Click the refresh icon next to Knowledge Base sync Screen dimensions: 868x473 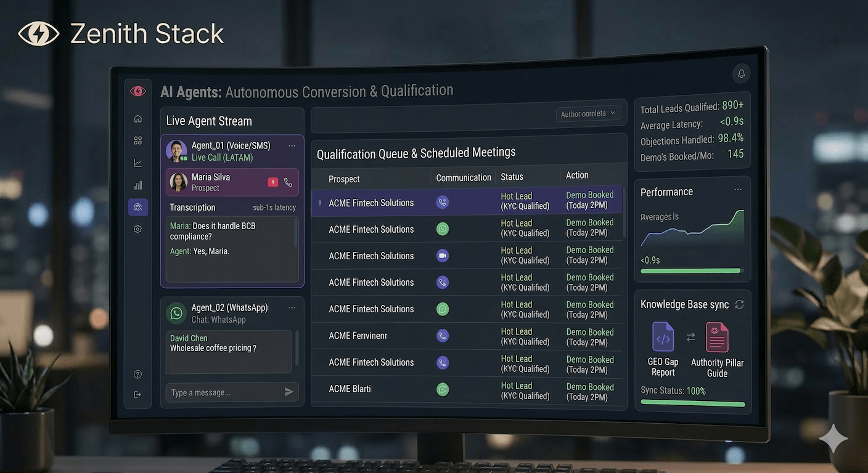[x=739, y=304]
